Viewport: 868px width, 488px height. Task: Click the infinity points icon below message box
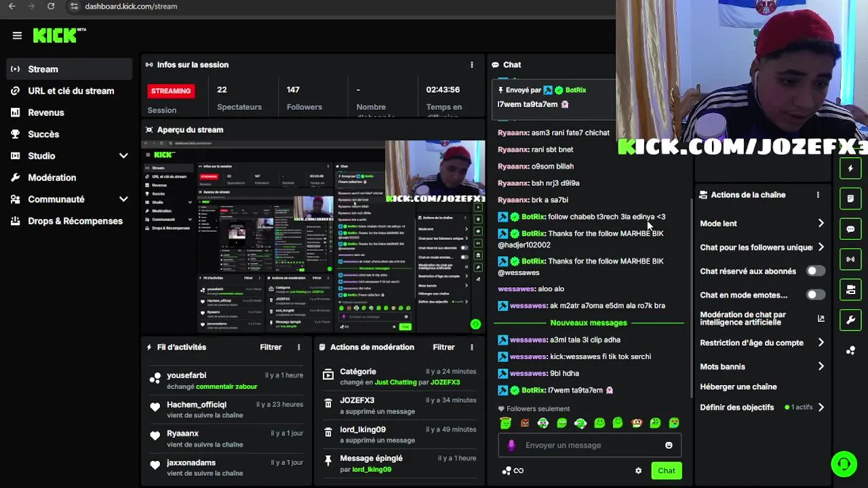tap(519, 470)
